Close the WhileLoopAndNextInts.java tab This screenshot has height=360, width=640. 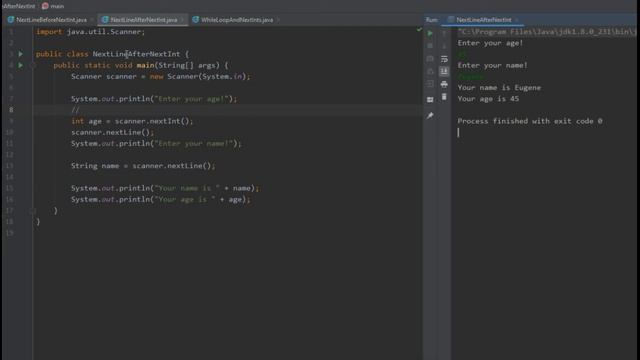tap(278, 20)
